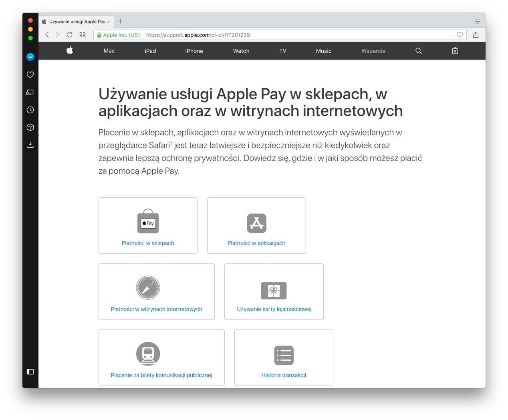Open the tab menu in title bar
This screenshot has height=420, width=508.
click(478, 22)
